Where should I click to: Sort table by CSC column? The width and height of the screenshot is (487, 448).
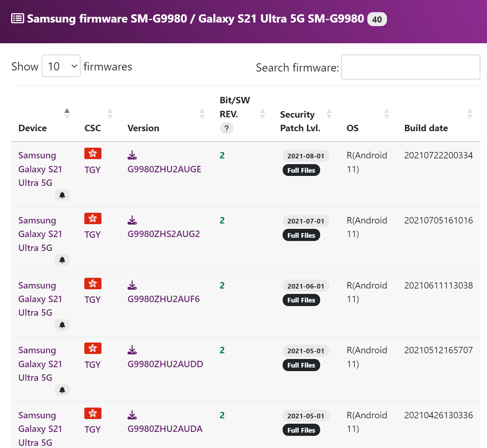[99, 114]
